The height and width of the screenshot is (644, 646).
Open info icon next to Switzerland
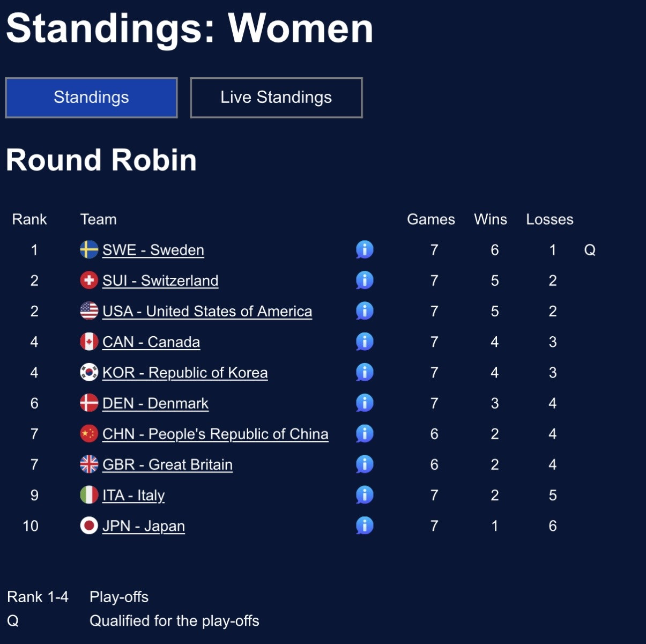[365, 280]
